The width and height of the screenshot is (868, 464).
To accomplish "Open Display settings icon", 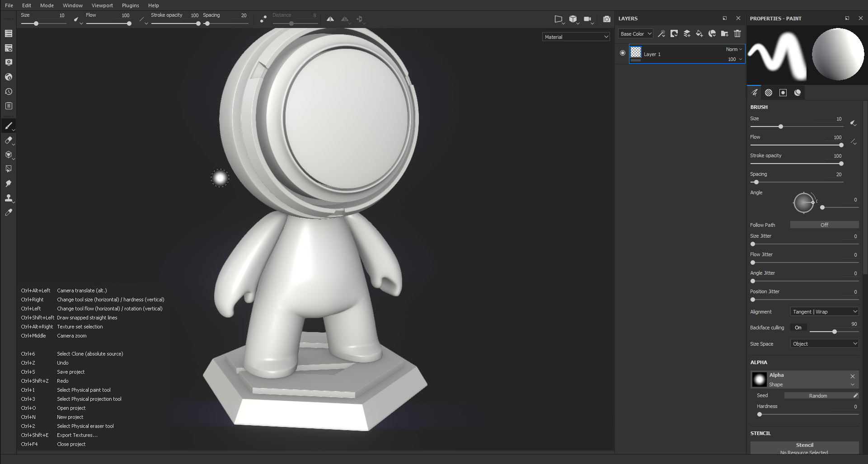I will pos(9,62).
